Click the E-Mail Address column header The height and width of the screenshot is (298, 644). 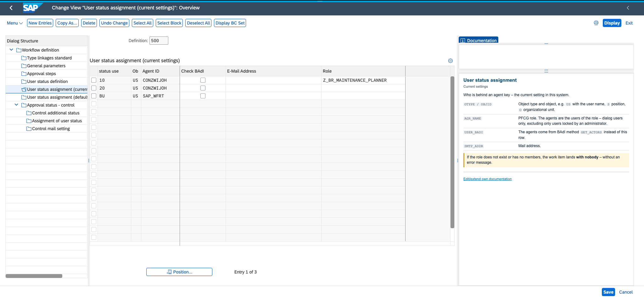[273, 71]
